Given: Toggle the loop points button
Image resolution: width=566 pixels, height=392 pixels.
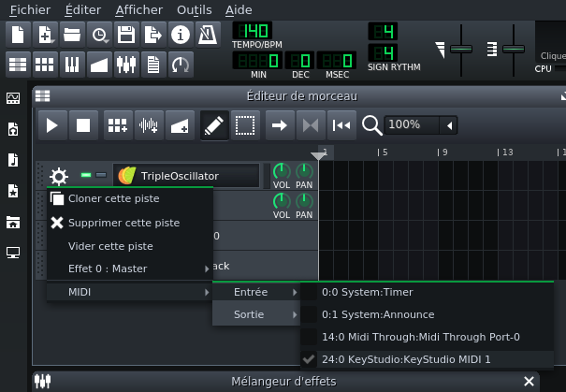Looking at the screenshot, I should click(311, 125).
